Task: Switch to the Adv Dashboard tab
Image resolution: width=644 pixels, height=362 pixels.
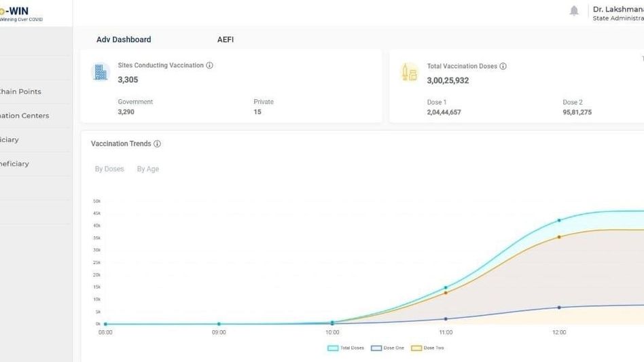Action: [x=124, y=40]
